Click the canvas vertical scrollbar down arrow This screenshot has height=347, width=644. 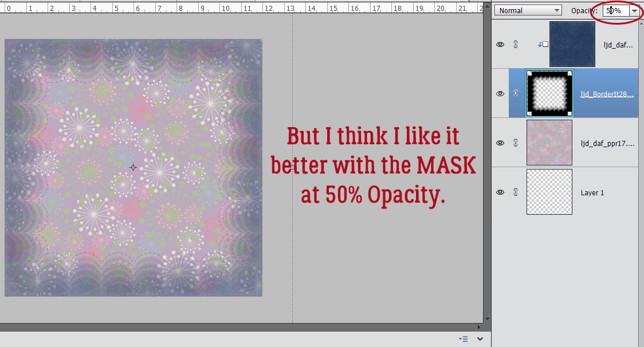point(487,319)
